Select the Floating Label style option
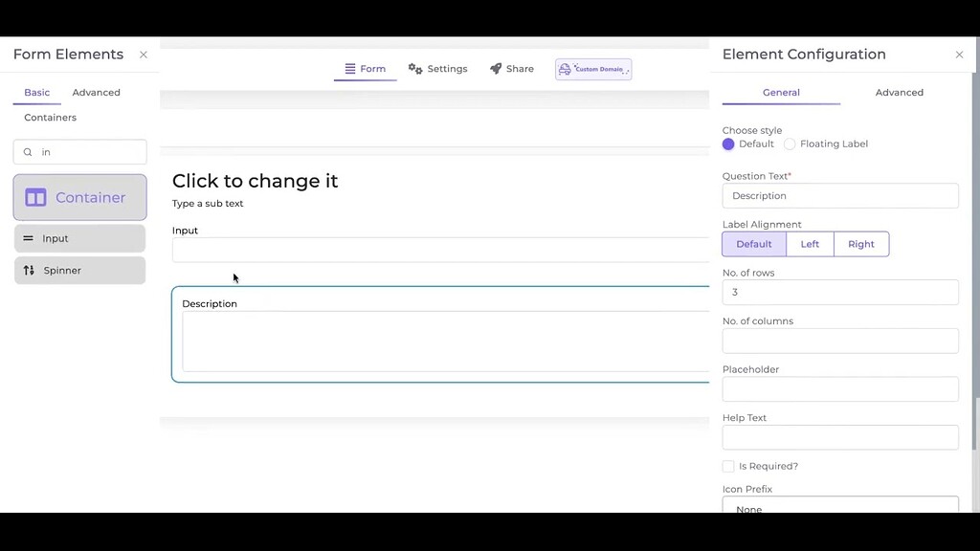Image resolution: width=980 pixels, height=551 pixels. pos(789,143)
